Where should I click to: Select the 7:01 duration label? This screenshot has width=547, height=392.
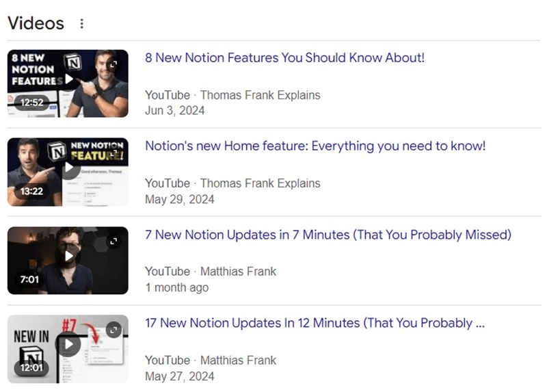[x=29, y=280]
